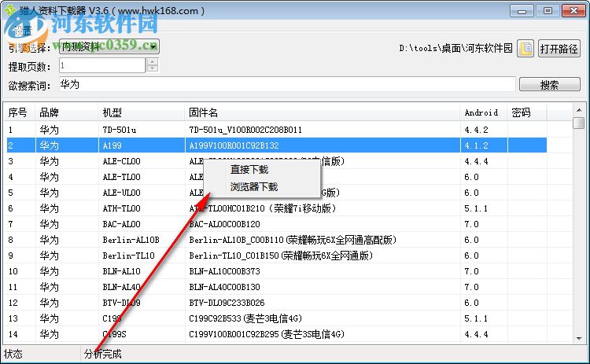590x364 pixels.
Task: Select firmware BLN-AL10C00B373
Action: pyautogui.click(x=225, y=271)
